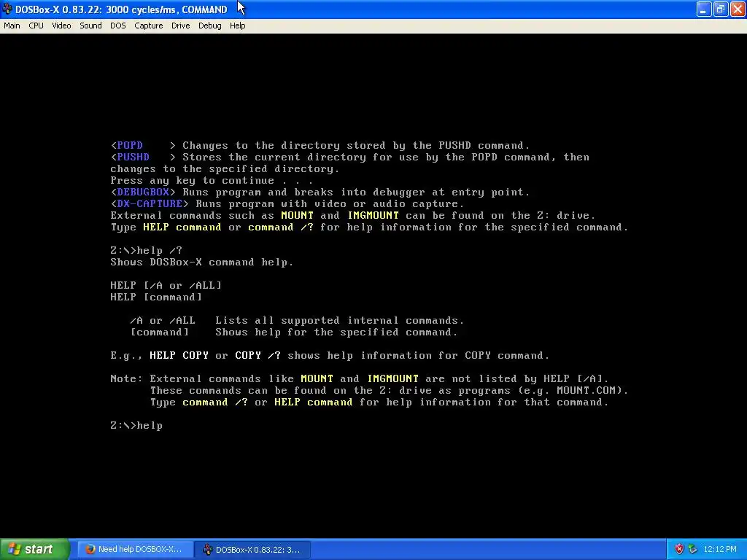Viewport: 747px width, 560px height.
Task: Click the DOSBox-X 0.83.22 taskbar button
Action: pos(252,549)
